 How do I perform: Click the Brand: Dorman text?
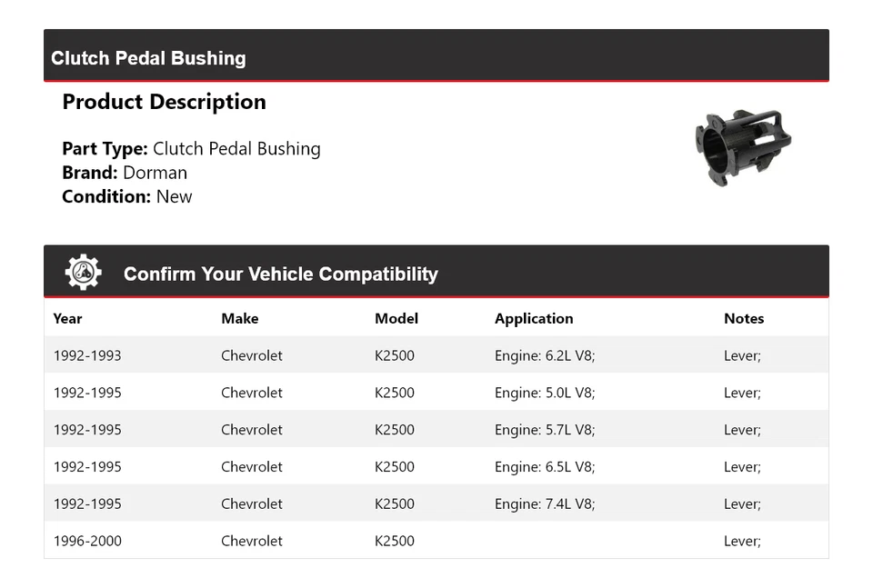click(x=125, y=173)
